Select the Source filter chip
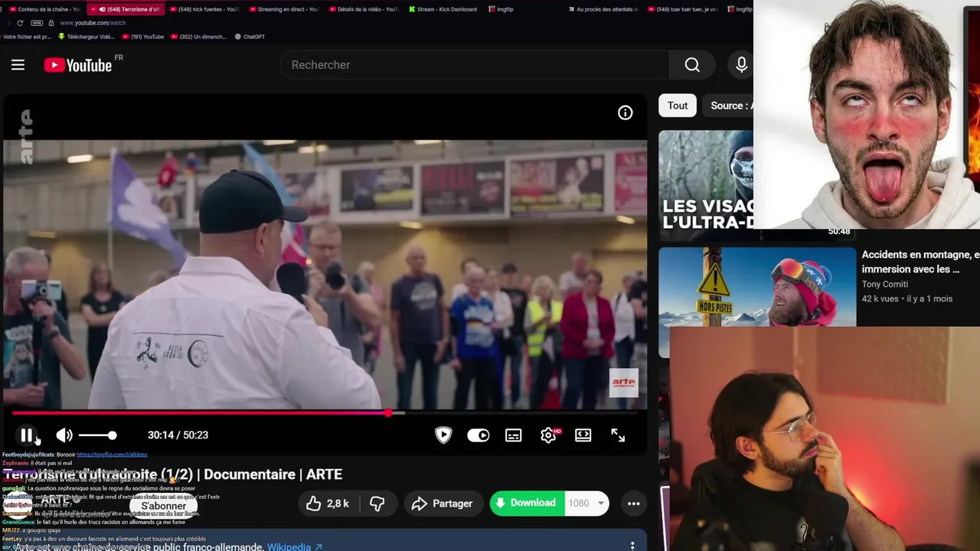The height and width of the screenshot is (551, 980). (730, 106)
